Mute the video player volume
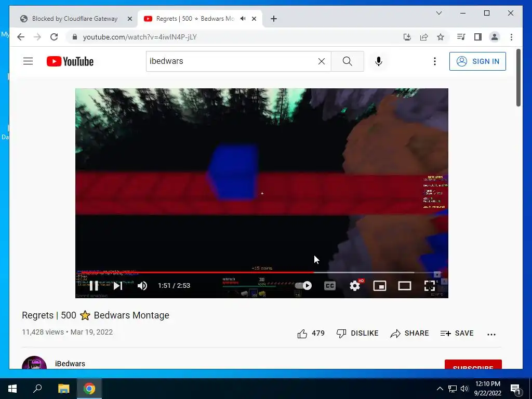 pyautogui.click(x=142, y=286)
